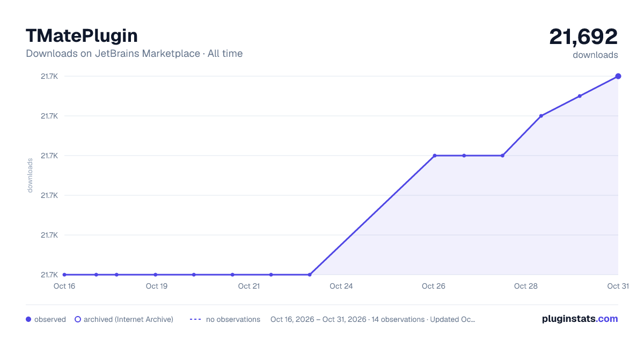Click the 'Oct 31' axis label
The height and width of the screenshot is (338, 644).
tap(618, 286)
